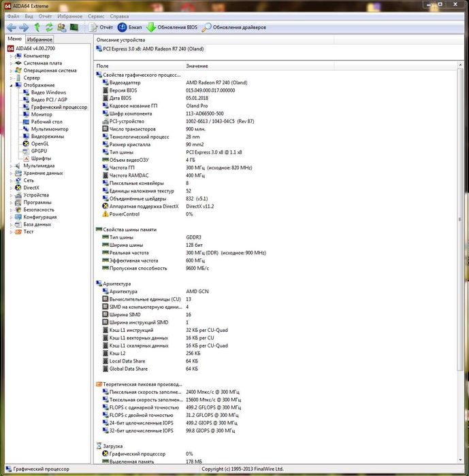Click the PCI-устройство row icon
Screen dimensions: 469x476
pos(106,121)
